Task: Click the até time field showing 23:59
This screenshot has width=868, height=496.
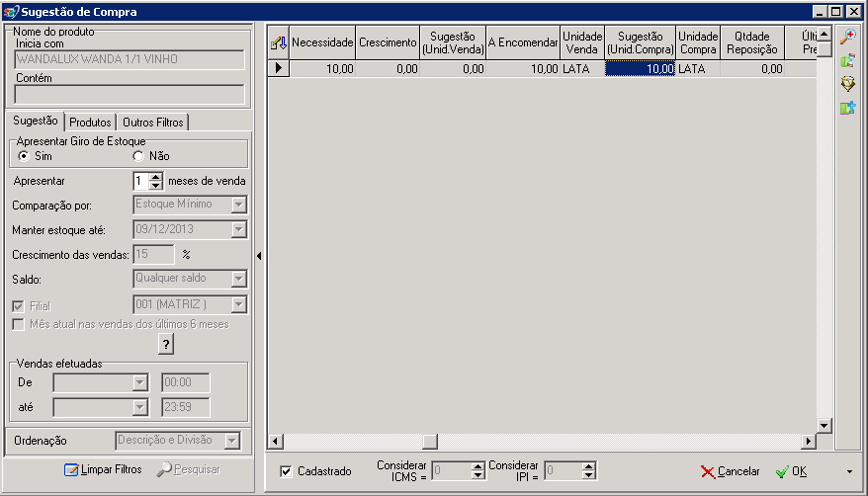Action: 186,407
